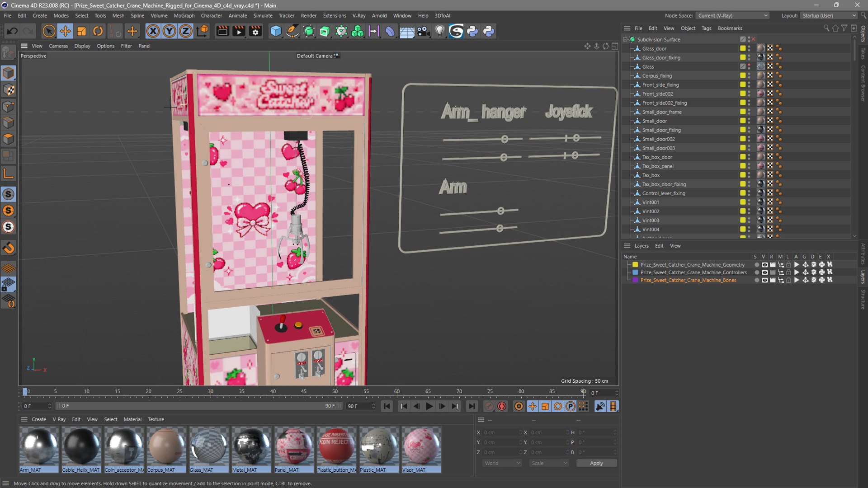Open Edit Render Settings icon
The image size is (868, 488).
click(x=255, y=31)
